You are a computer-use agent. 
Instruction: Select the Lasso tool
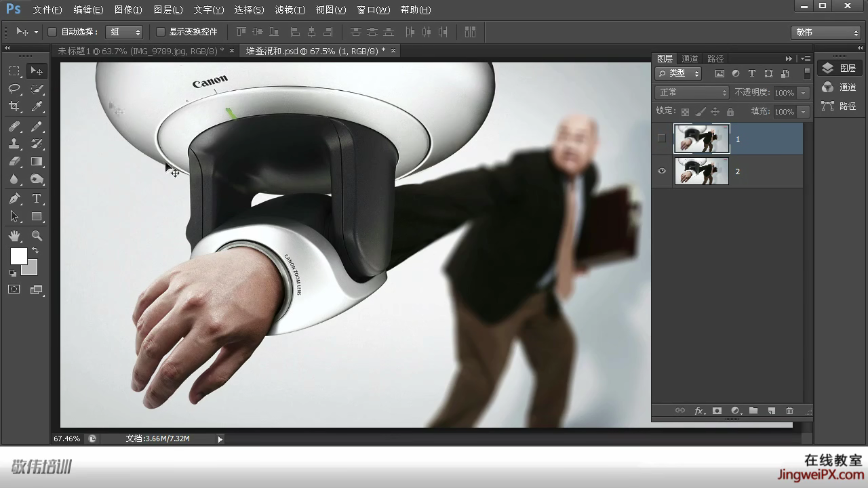[14, 89]
